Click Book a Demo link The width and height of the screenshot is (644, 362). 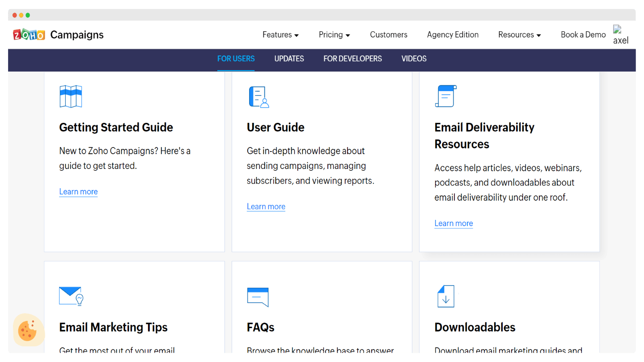tap(583, 35)
